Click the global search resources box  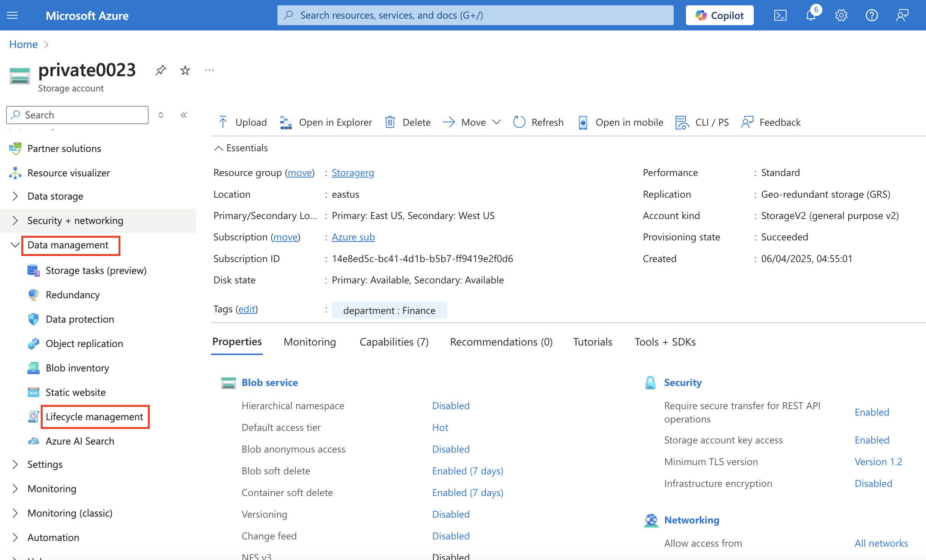click(x=475, y=15)
